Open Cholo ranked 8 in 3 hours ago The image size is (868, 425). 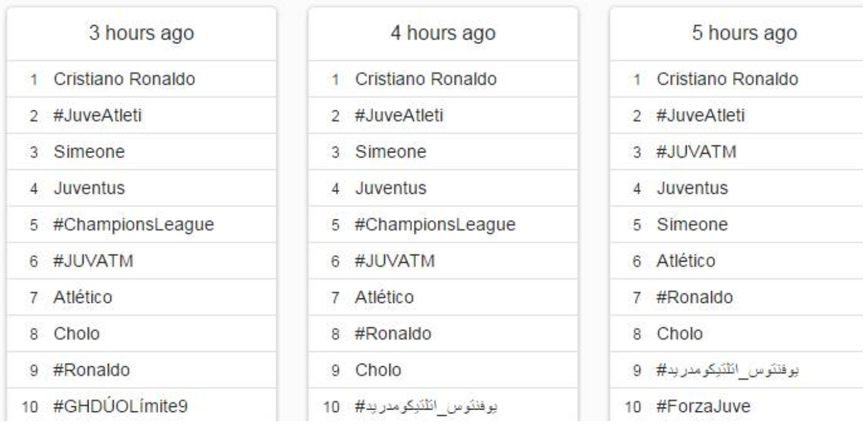point(77,334)
